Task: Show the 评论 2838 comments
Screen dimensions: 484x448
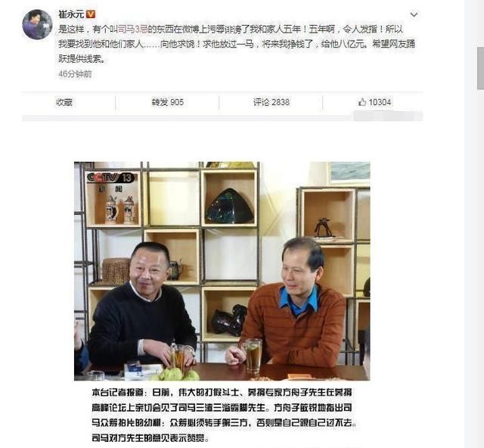Action: (x=271, y=102)
